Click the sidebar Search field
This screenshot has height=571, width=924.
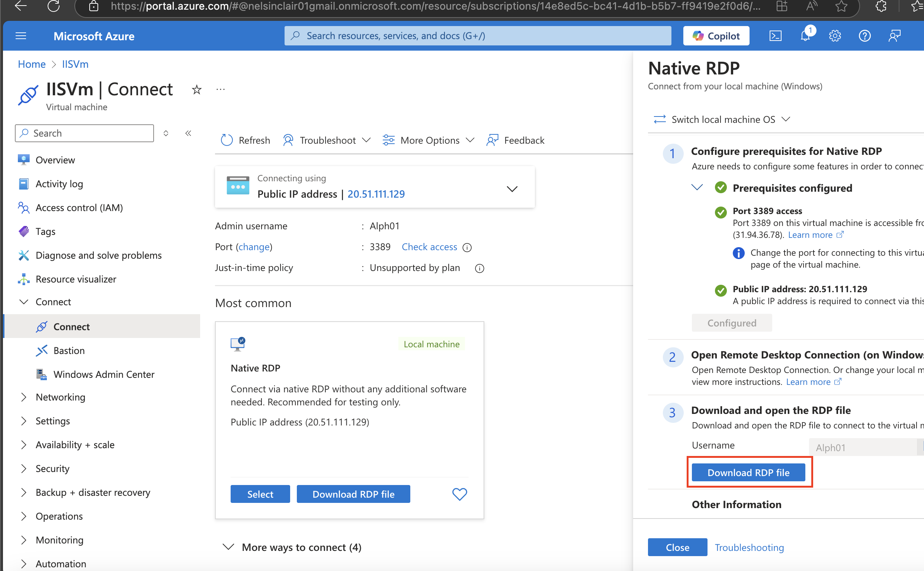84,133
